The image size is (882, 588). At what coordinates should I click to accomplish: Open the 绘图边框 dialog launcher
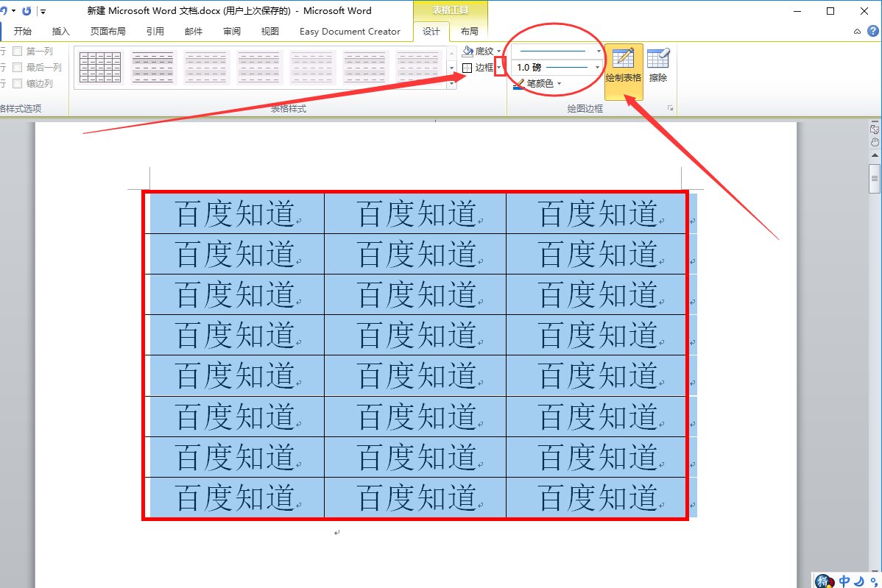click(x=670, y=109)
